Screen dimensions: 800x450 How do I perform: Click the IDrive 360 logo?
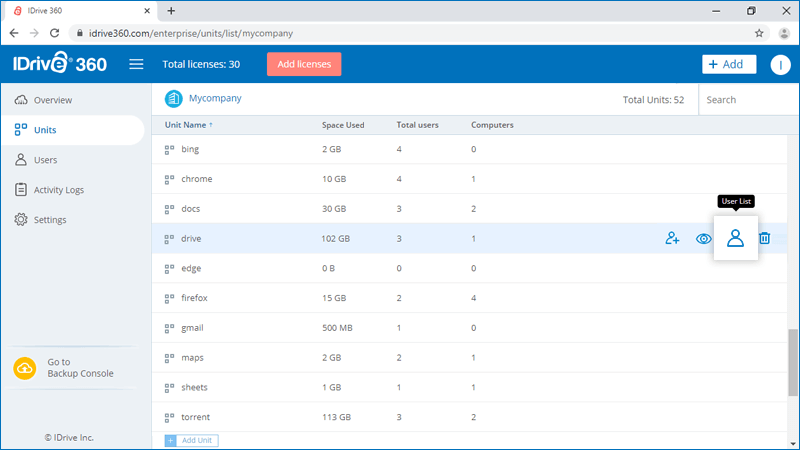pyautogui.click(x=60, y=63)
